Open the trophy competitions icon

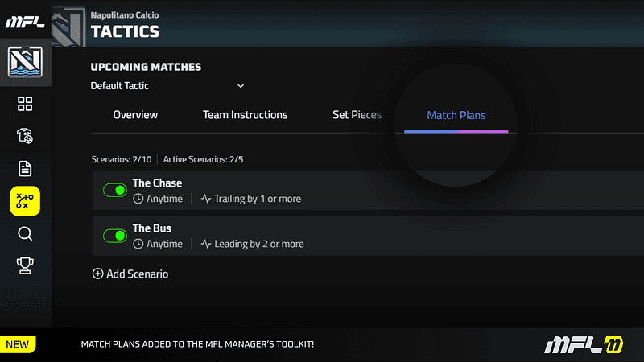25,265
